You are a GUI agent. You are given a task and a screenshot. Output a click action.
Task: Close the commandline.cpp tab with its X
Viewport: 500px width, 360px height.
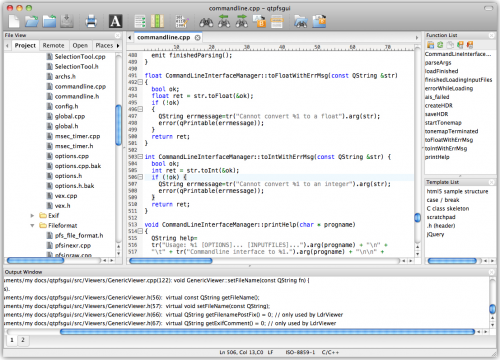pos(197,38)
